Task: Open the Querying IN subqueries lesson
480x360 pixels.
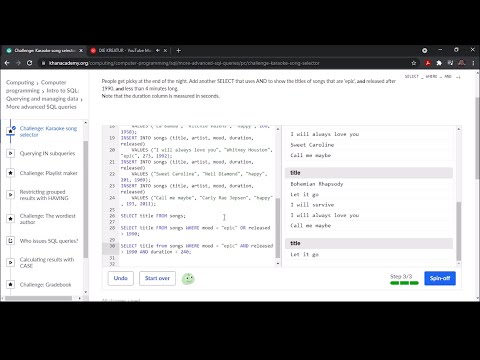Action: [47, 153]
